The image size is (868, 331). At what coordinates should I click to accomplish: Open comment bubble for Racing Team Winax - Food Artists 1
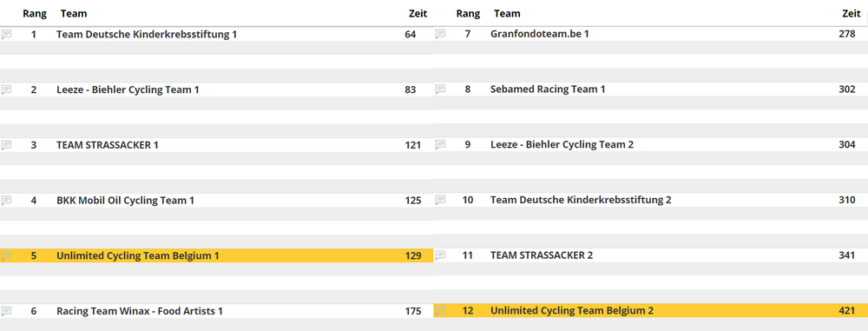point(6,312)
